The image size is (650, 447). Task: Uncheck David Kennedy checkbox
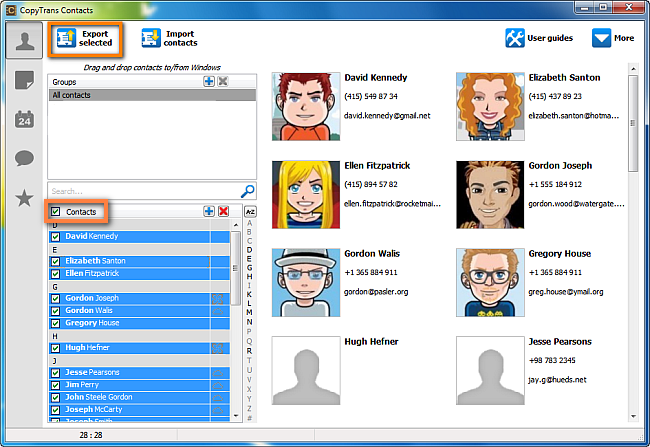coord(55,237)
